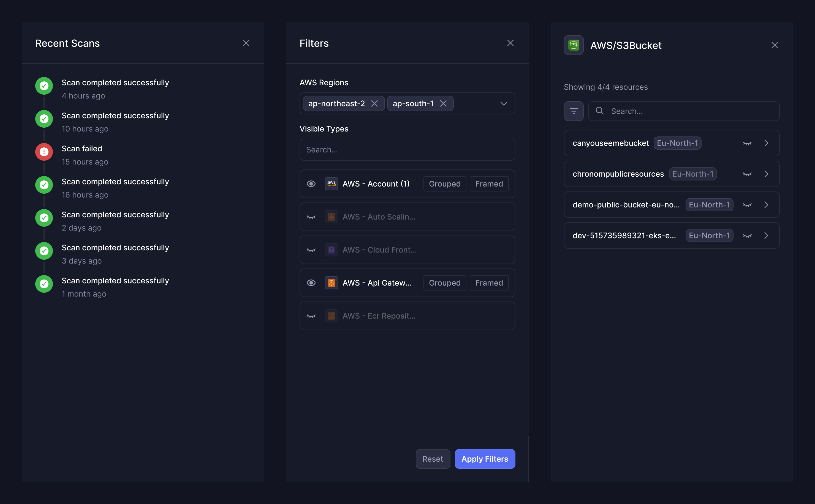Viewport: 815px width, 504px height.
Task: Close the Filters panel
Action: pyautogui.click(x=510, y=43)
